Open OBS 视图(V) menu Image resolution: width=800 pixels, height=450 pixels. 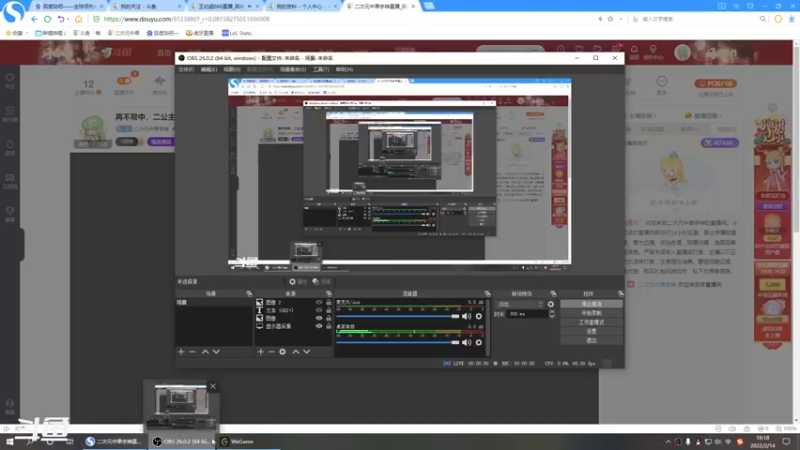[232, 69]
